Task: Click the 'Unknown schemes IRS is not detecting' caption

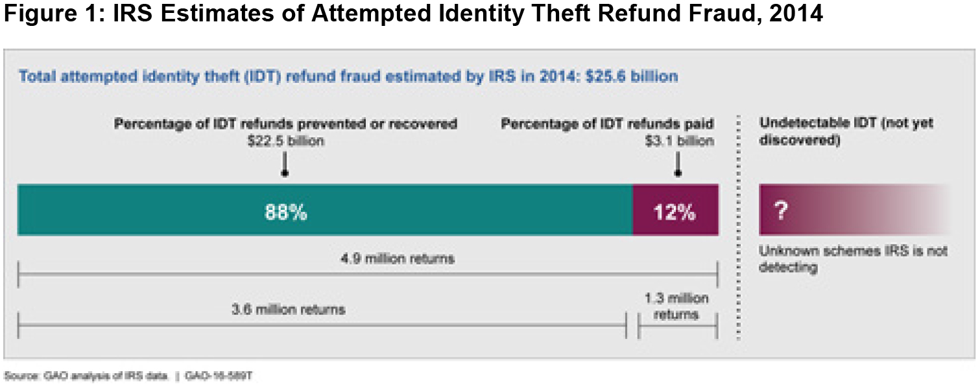Action: point(853,258)
